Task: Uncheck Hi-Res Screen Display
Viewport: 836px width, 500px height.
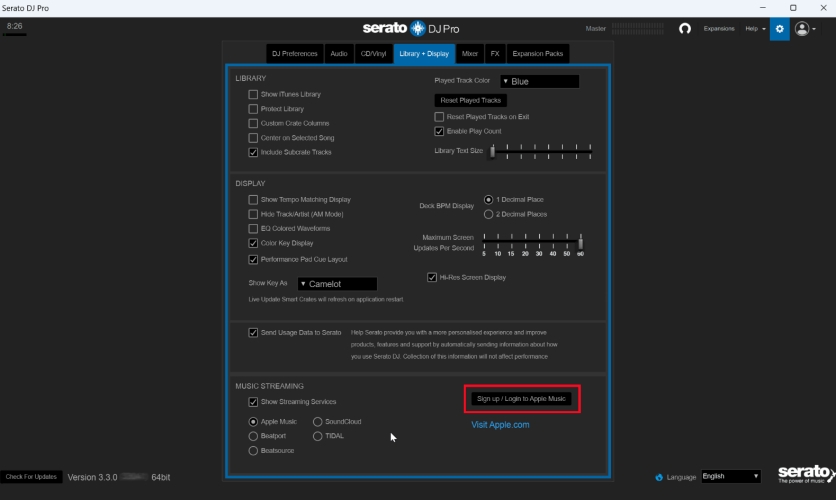Action: click(x=432, y=277)
